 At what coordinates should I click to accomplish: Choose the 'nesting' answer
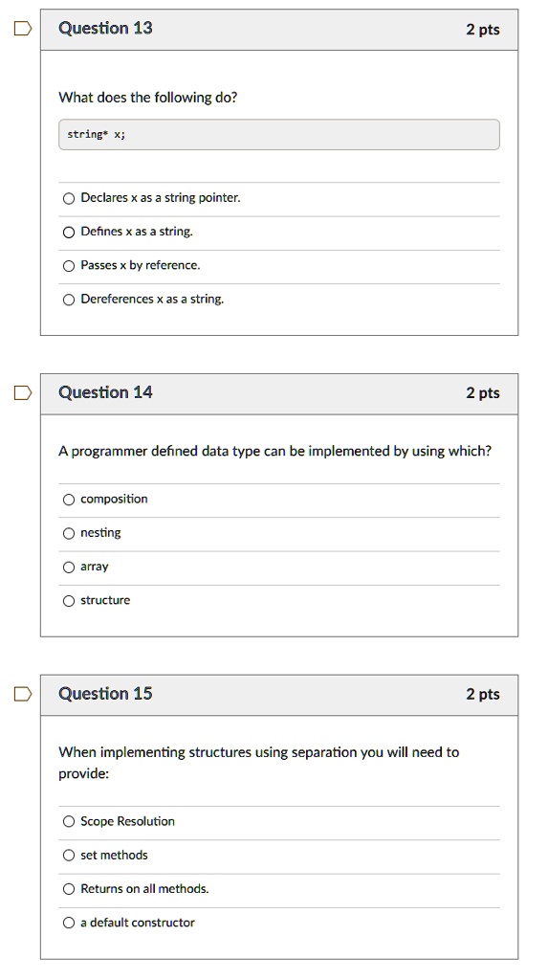coord(69,533)
